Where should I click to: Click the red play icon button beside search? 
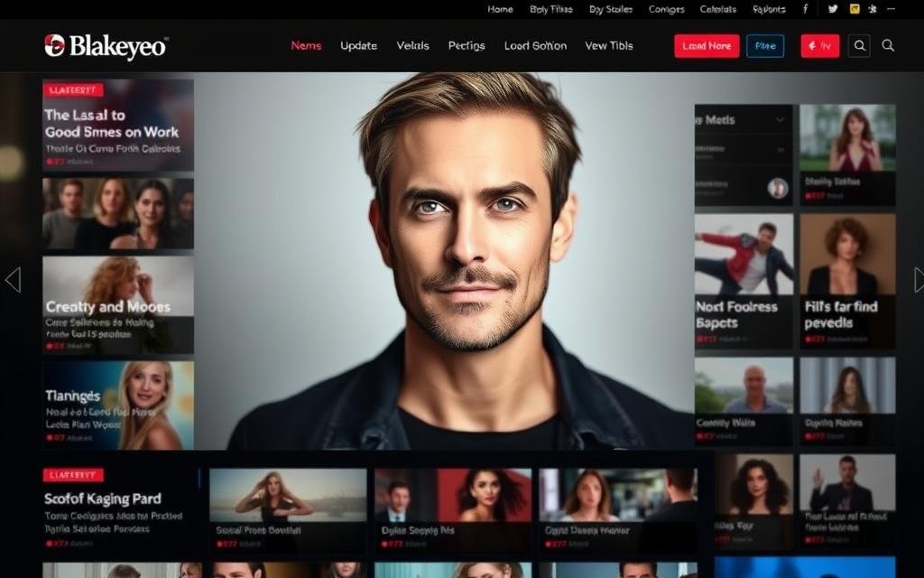point(819,45)
